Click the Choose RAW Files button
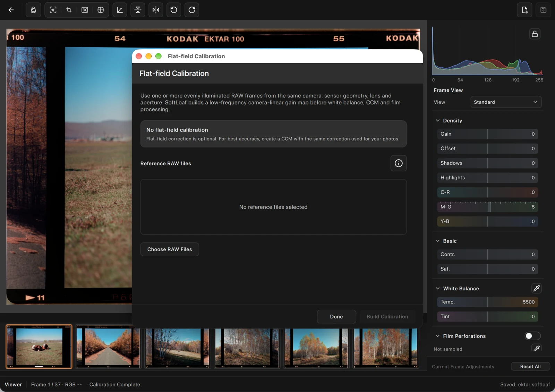Screen dimensions: 555x392 tap(170, 249)
